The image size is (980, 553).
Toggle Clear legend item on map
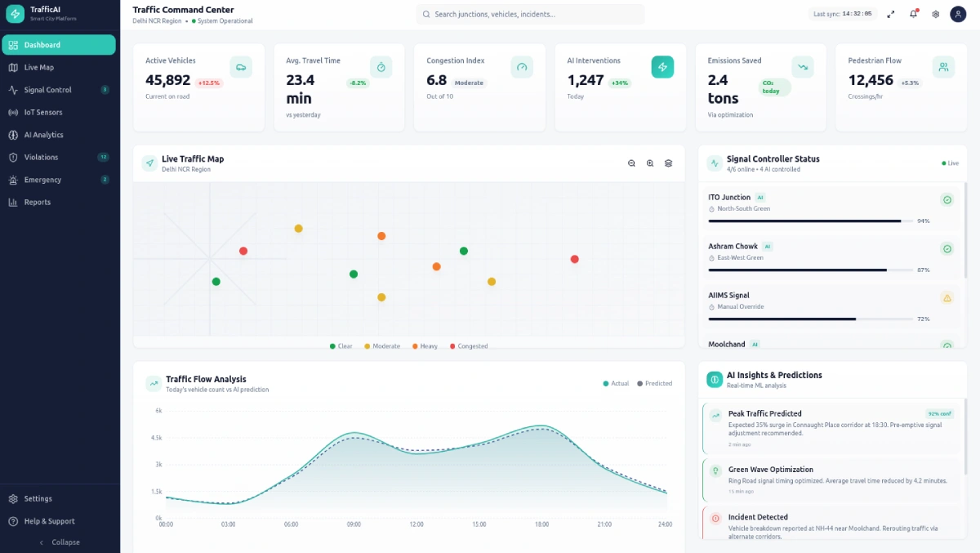341,346
